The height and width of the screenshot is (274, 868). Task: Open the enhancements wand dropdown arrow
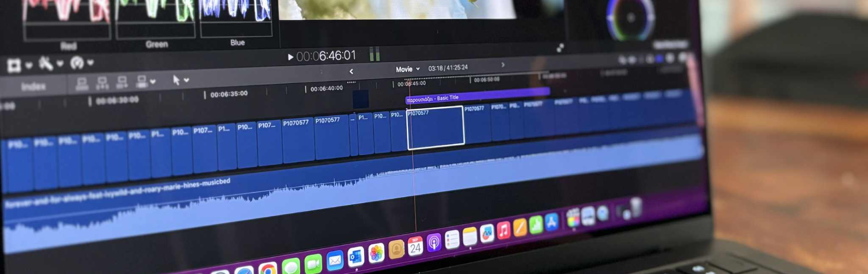coord(60,64)
